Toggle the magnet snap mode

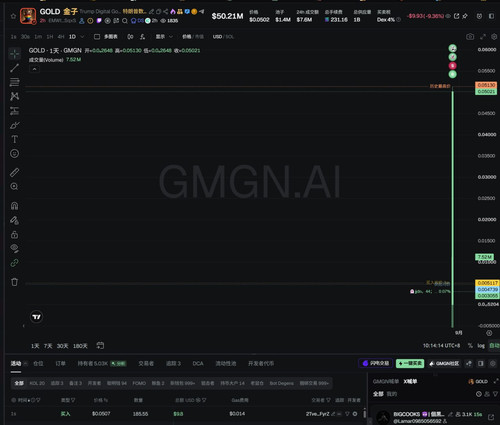tap(14, 206)
